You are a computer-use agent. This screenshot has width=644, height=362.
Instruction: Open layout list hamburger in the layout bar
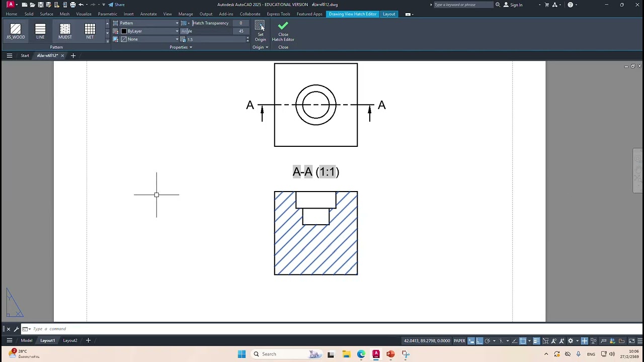[9, 340]
